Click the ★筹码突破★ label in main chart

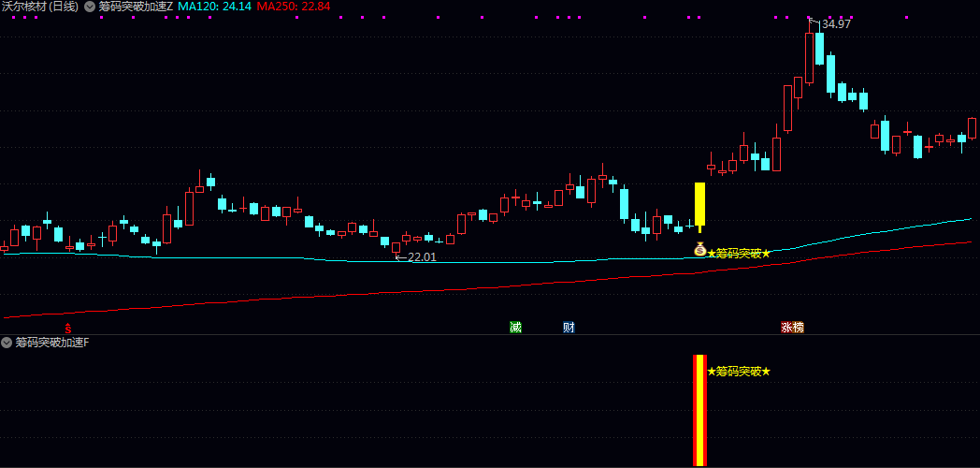[739, 254]
